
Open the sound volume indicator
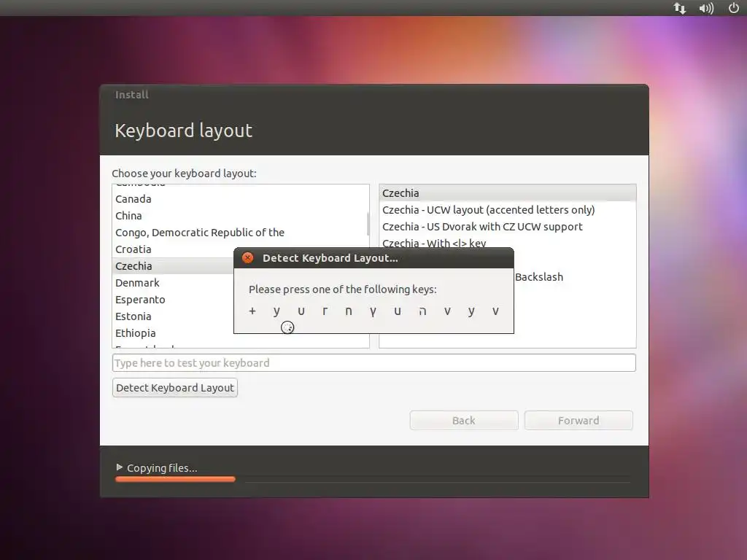coord(706,8)
